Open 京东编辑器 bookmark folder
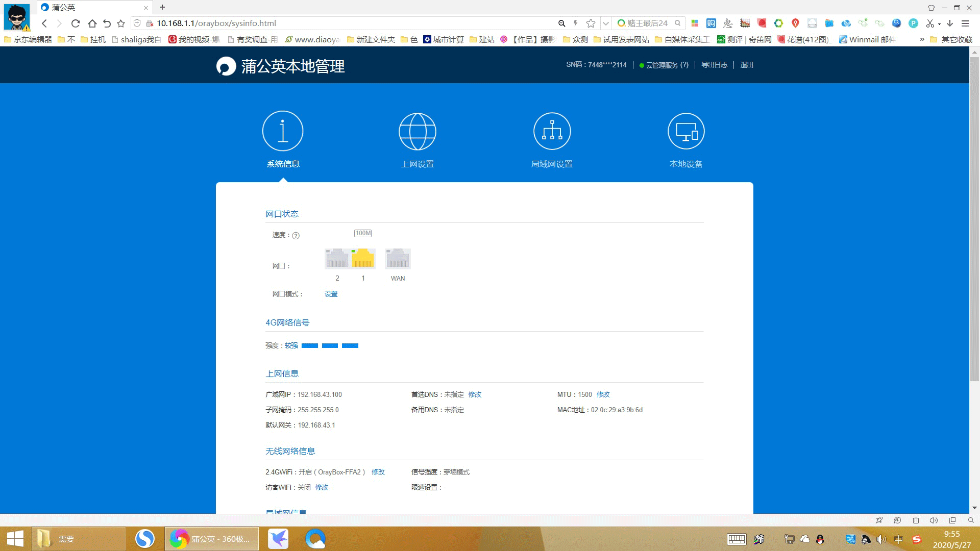The image size is (980, 551). click(28, 39)
